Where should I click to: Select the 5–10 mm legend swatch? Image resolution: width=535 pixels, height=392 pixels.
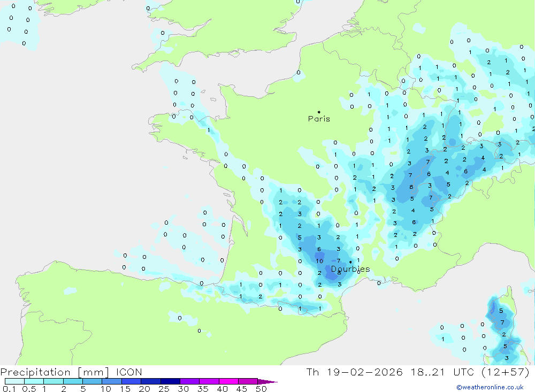click(92, 381)
